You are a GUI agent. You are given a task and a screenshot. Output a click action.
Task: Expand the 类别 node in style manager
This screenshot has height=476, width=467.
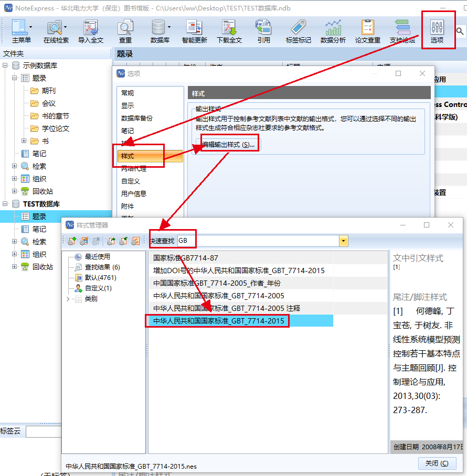pos(68,299)
